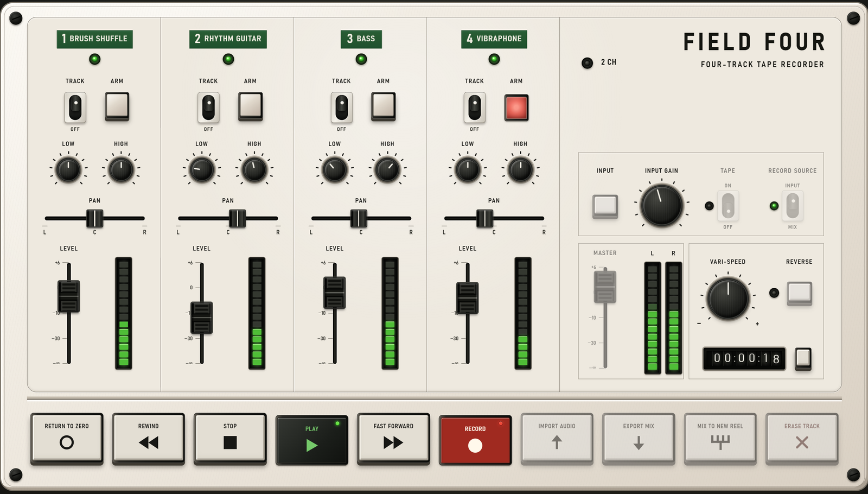Flip the Rhythm Guitar TRACK switch
The width and height of the screenshot is (868, 494).
click(x=208, y=107)
